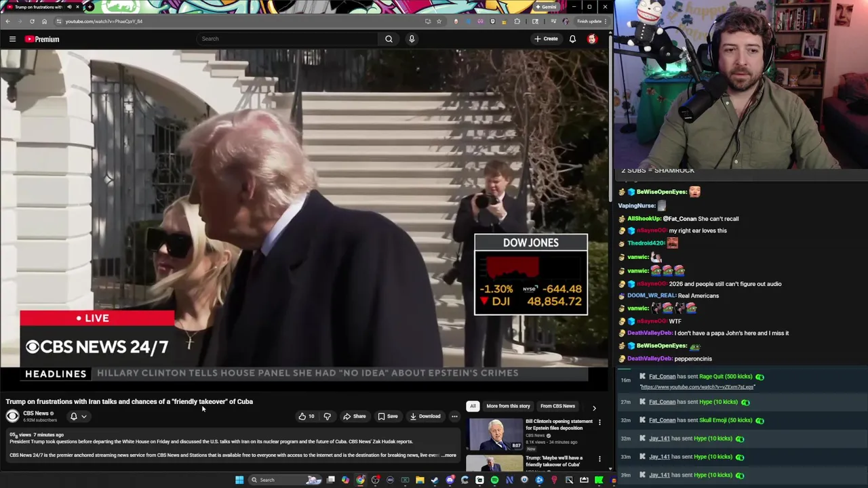Click DeathValleyDeb pepperoncinis chat message
The width and height of the screenshot is (868, 488).
click(665, 359)
